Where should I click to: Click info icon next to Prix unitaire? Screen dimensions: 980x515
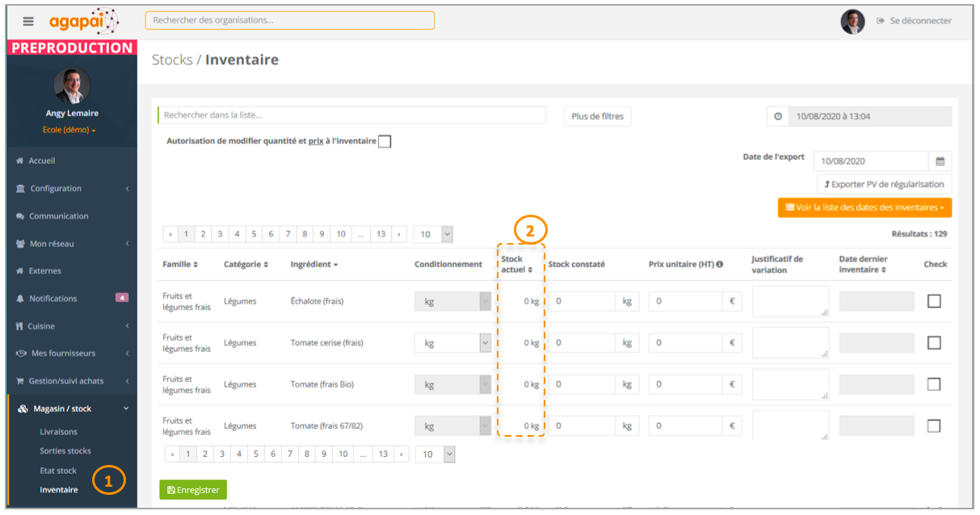click(x=719, y=264)
